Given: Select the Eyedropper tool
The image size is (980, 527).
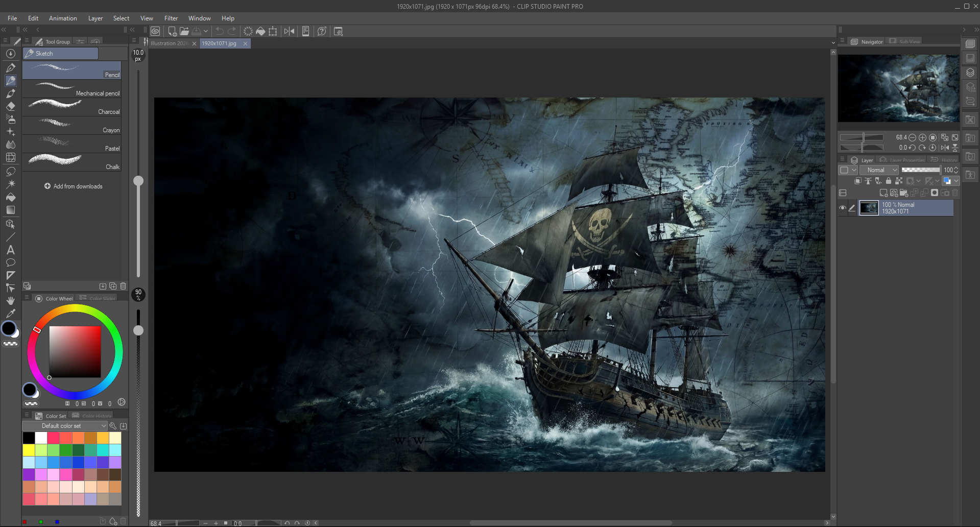Looking at the screenshot, I should pos(11,314).
